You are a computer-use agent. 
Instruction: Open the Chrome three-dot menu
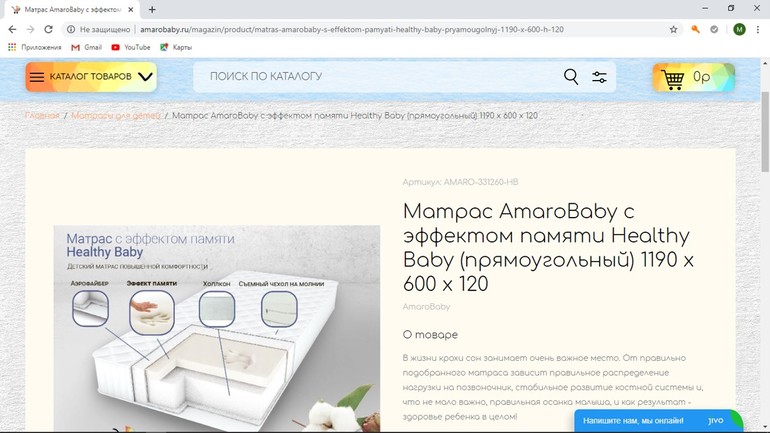(x=758, y=29)
